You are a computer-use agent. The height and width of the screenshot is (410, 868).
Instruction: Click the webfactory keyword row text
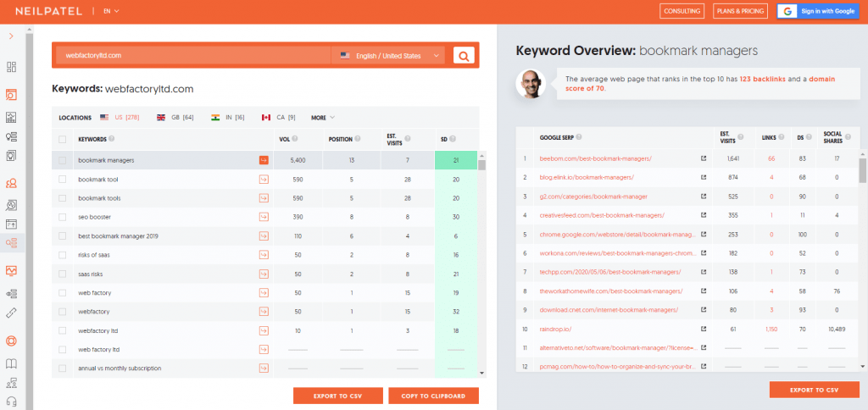[x=93, y=312]
